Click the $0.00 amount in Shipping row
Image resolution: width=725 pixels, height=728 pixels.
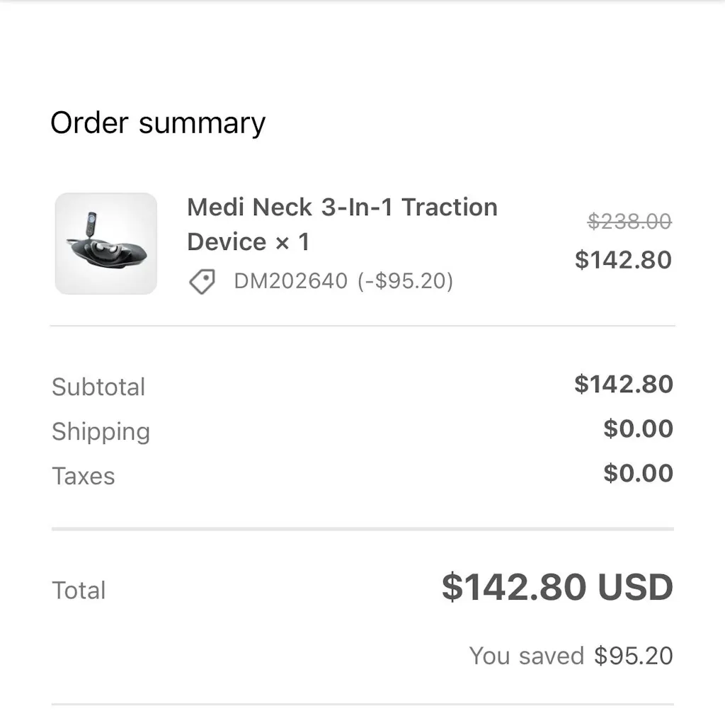point(638,429)
